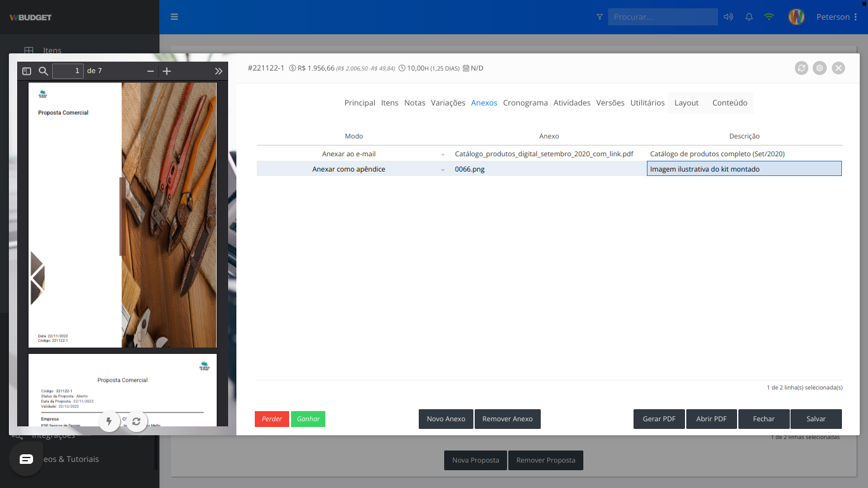Edit description Imagem ilustrativa do kit montado
868x488 pixels.
coord(744,168)
